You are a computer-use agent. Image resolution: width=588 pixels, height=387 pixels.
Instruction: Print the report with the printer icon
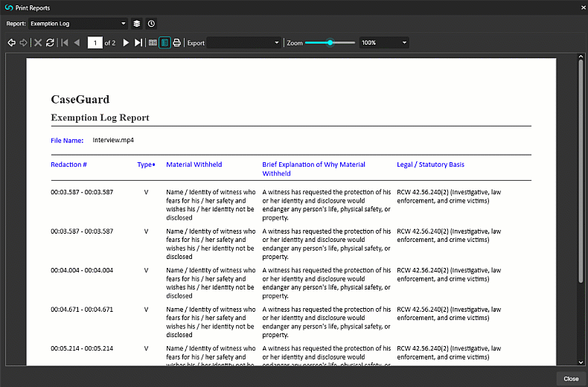pos(177,42)
